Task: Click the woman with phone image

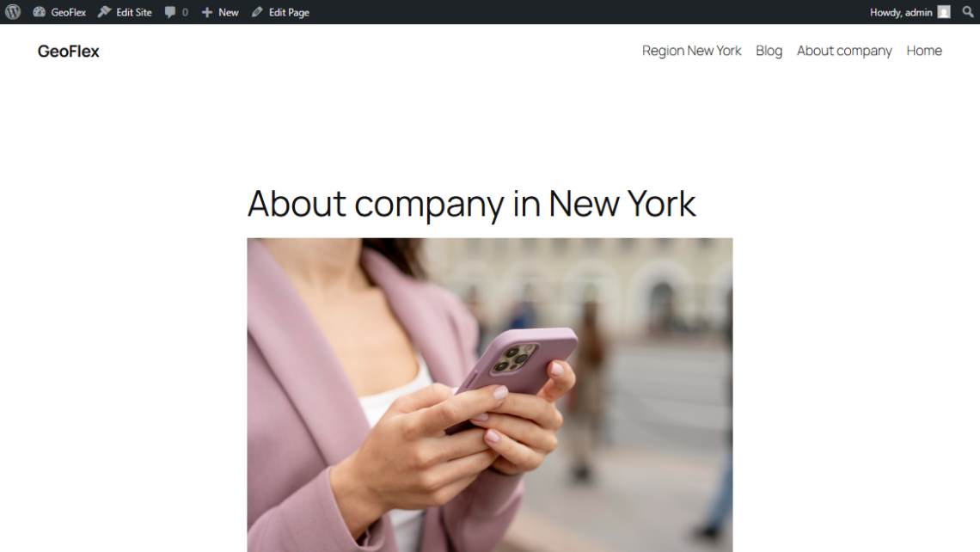Action: point(489,395)
